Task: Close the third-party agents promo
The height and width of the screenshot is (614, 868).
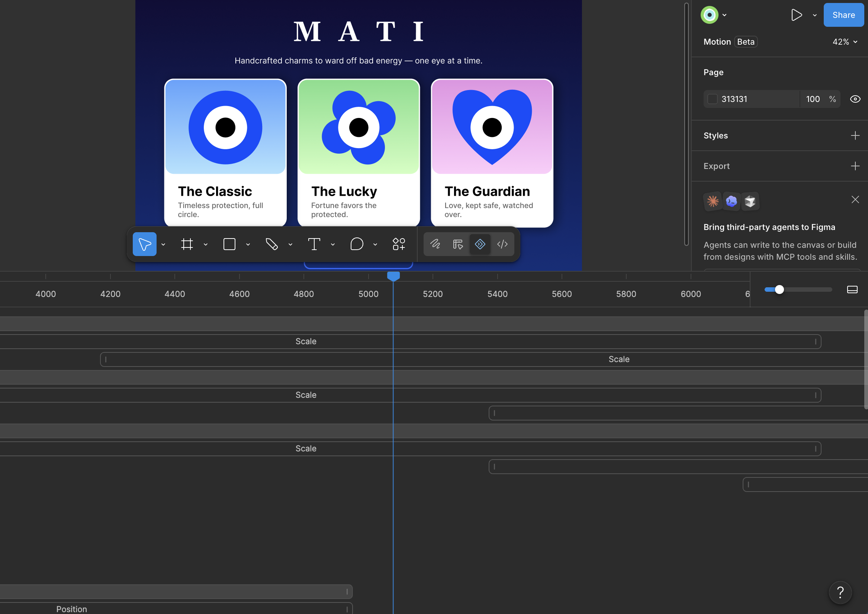Action: [855, 199]
